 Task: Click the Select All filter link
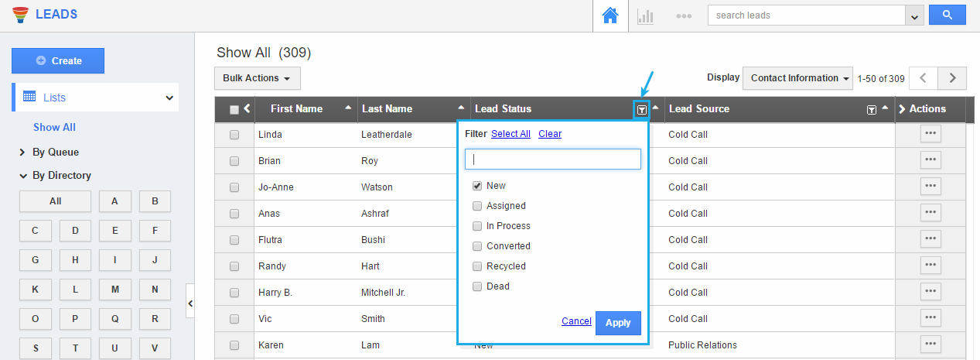[x=510, y=134]
